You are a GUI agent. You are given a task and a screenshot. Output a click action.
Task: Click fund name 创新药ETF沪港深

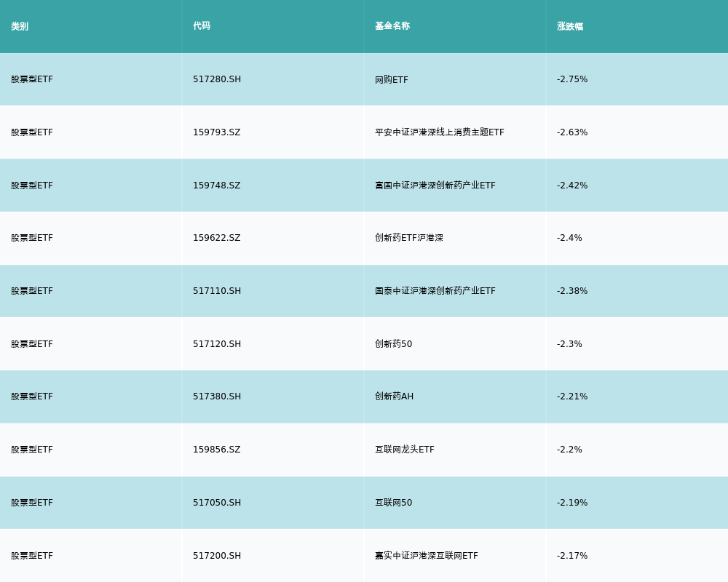tap(409, 238)
